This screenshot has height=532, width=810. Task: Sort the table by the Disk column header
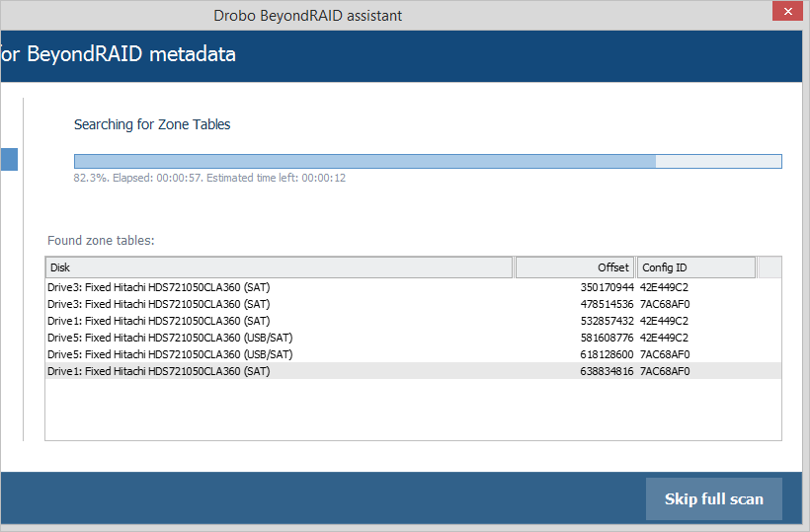279,267
